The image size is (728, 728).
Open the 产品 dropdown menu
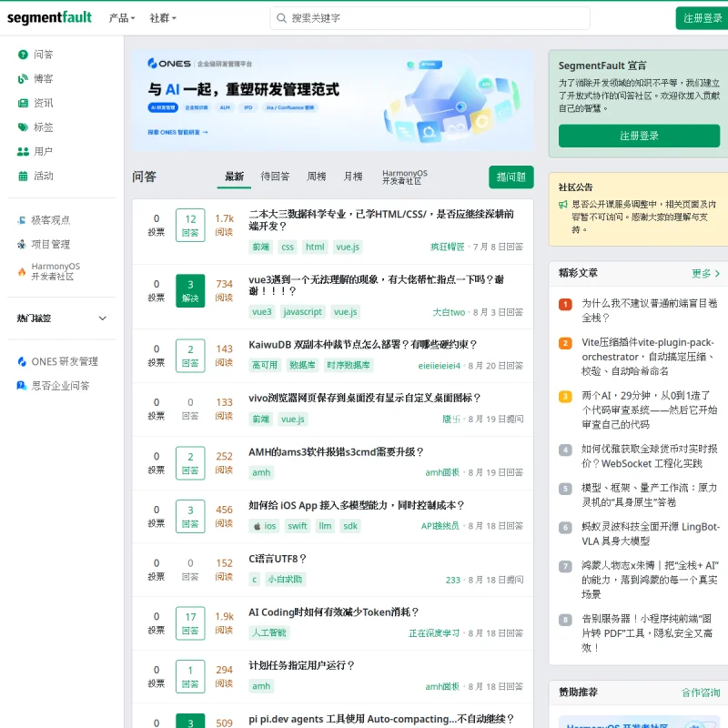point(122,18)
